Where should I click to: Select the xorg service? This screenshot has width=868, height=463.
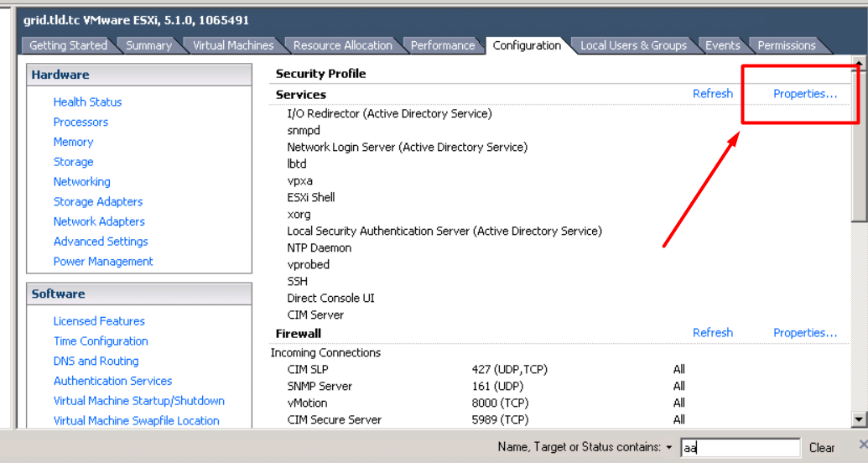point(299,215)
